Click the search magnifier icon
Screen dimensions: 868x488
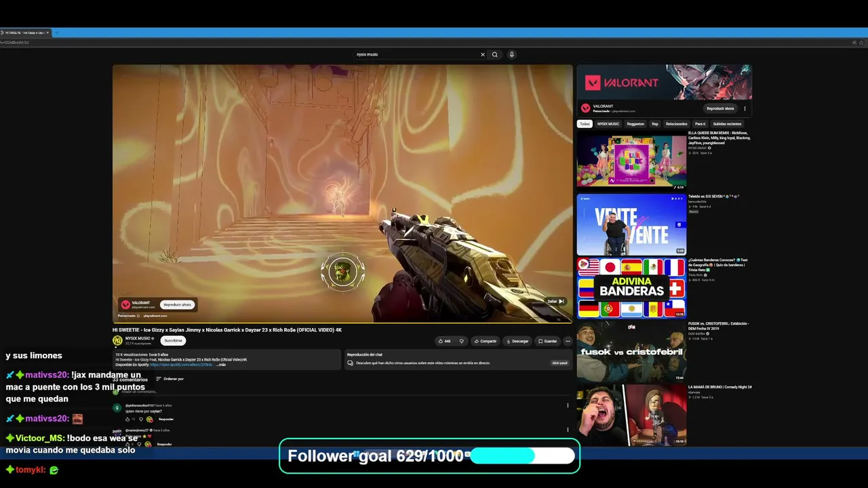(x=495, y=54)
